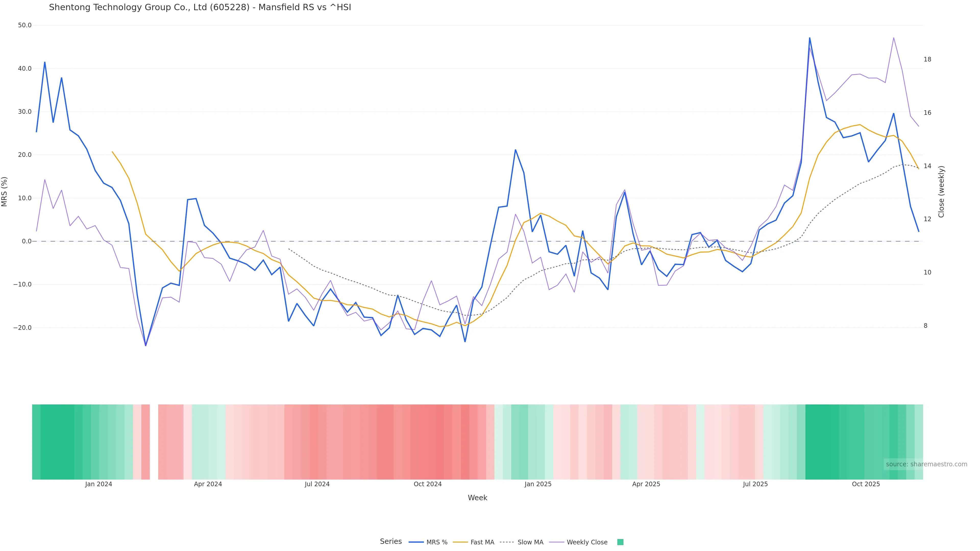The height and width of the screenshot is (551, 980).
Task: Click the MRS (%) y-axis title
Action: tap(5, 191)
